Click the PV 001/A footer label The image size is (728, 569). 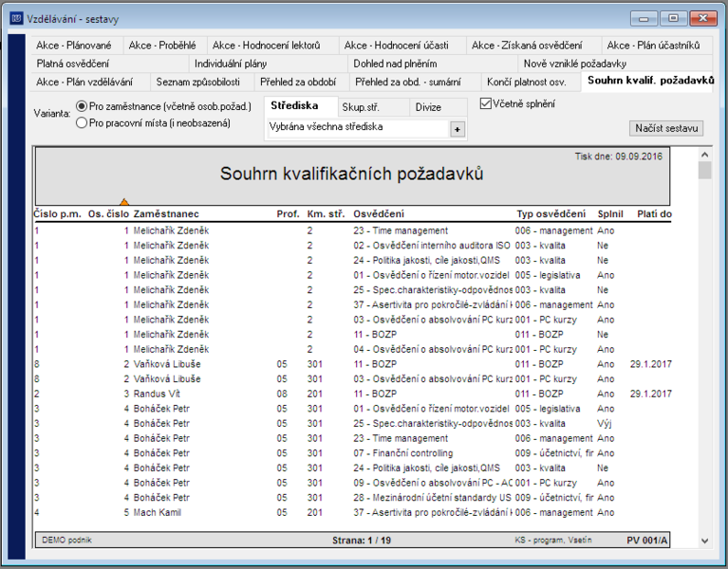pos(646,541)
